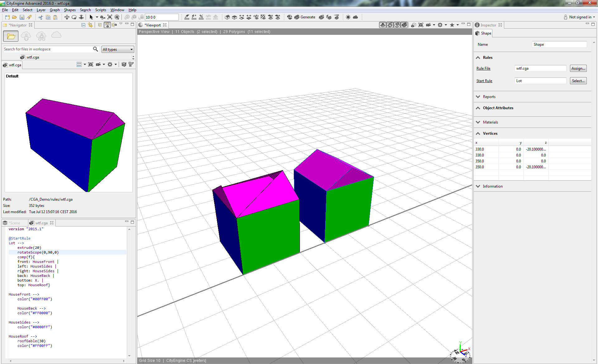The height and width of the screenshot is (364, 598).
Task: Click Link with Editor arrows icon
Action: coord(90,25)
